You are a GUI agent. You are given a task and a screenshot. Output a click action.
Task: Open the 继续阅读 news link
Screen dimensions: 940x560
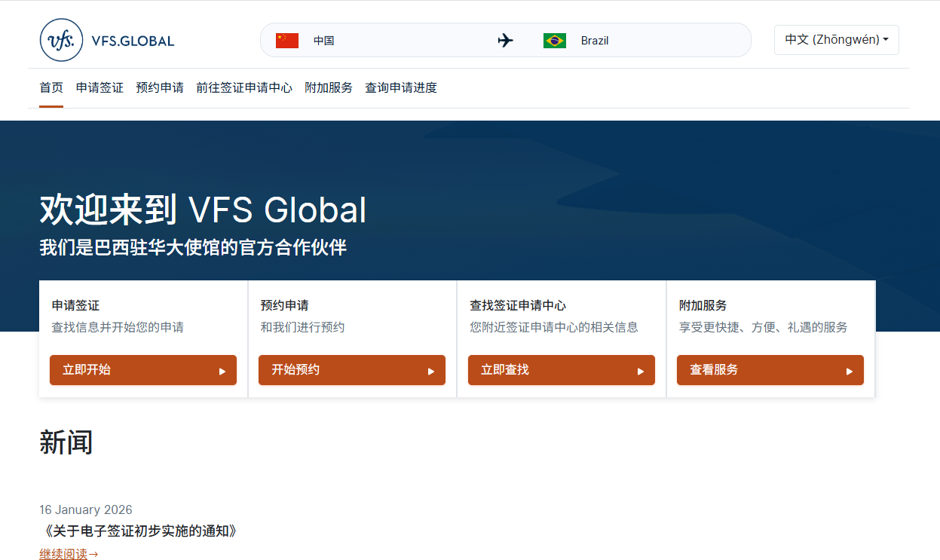pyautogui.click(x=63, y=553)
